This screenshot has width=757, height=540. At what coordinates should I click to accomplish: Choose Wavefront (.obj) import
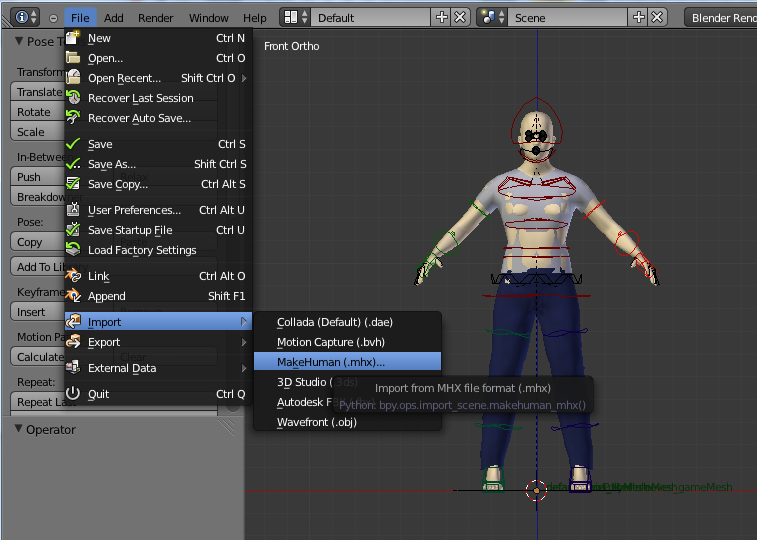348,422
